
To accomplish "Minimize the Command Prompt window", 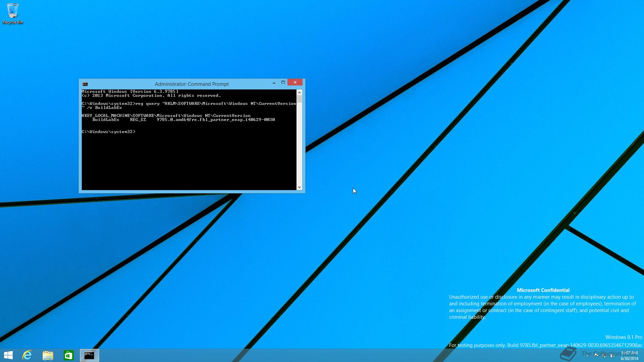I will tap(274, 82).
